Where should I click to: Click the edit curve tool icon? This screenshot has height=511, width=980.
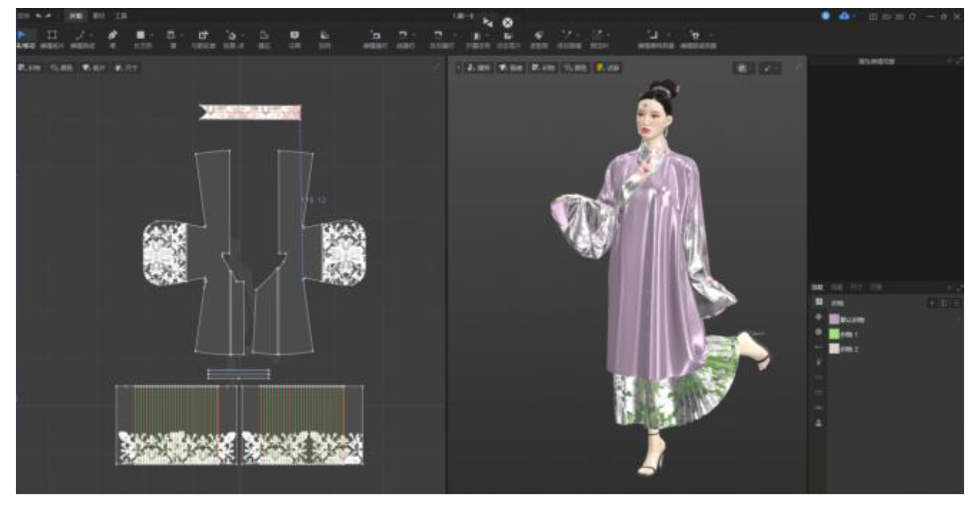pos(80,35)
